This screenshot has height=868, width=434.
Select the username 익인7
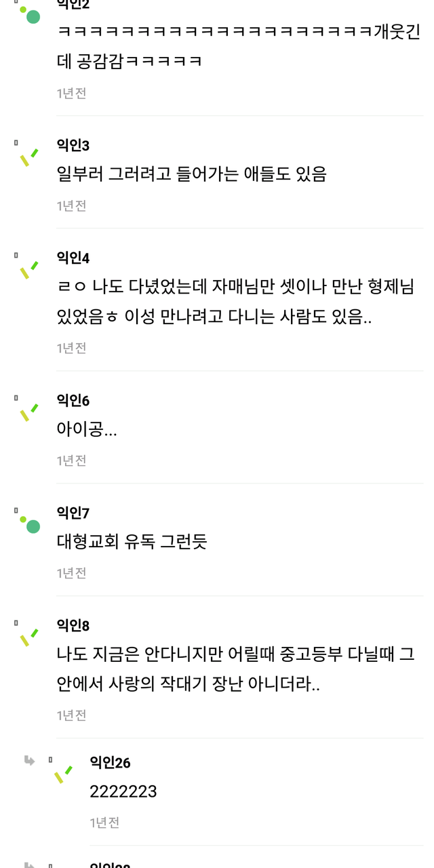(x=73, y=513)
